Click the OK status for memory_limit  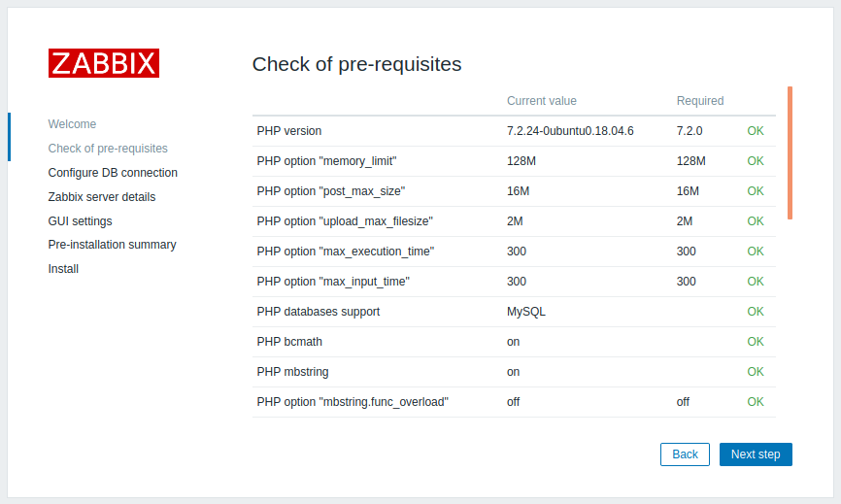(756, 161)
